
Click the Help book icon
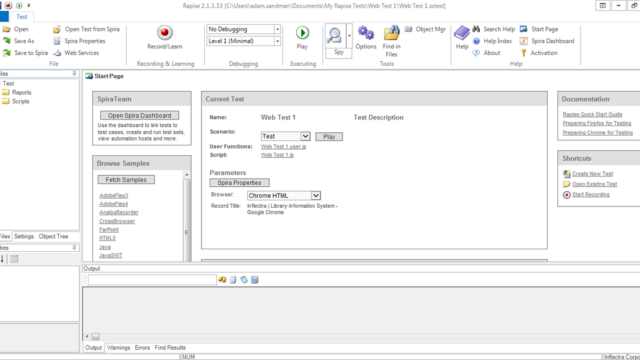[462, 33]
